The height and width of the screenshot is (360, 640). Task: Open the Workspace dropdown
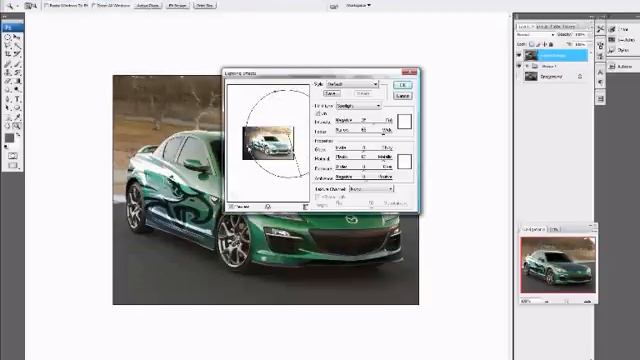(358, 5)
